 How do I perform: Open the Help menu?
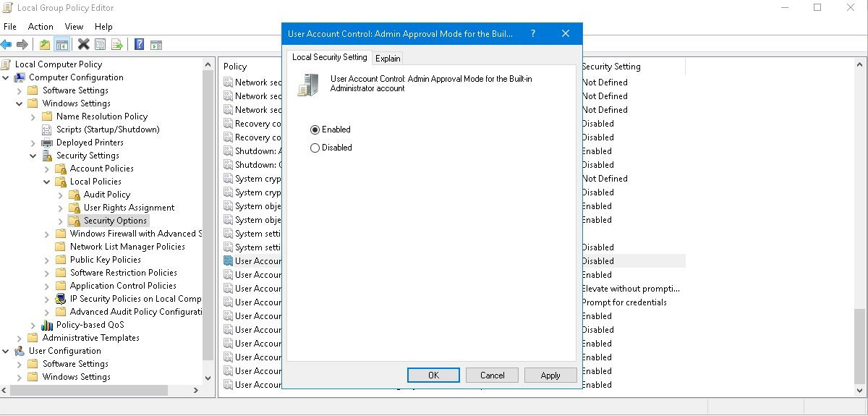(x=103, y=27)
